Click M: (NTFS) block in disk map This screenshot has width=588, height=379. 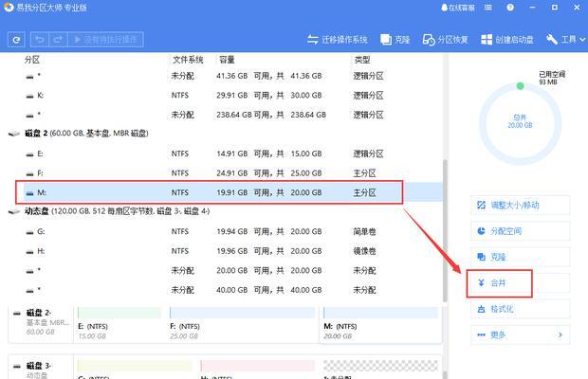click(380, 324)
